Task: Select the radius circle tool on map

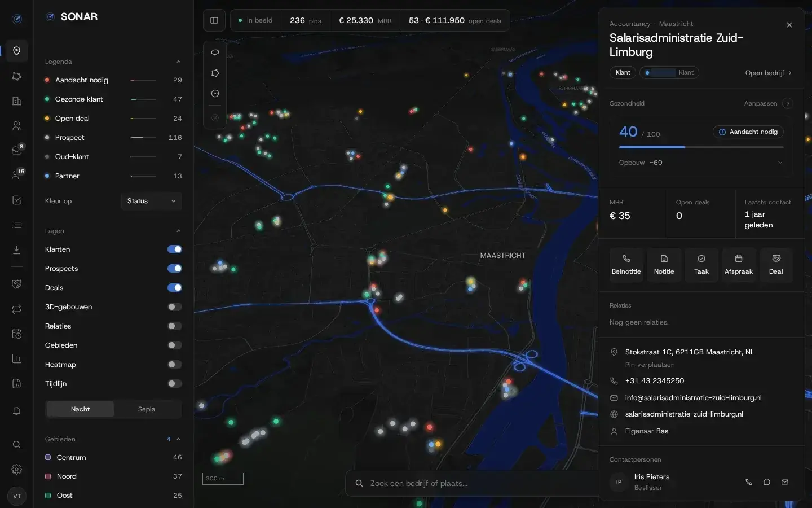Action: pyautogui.click(x=215, y=94)
